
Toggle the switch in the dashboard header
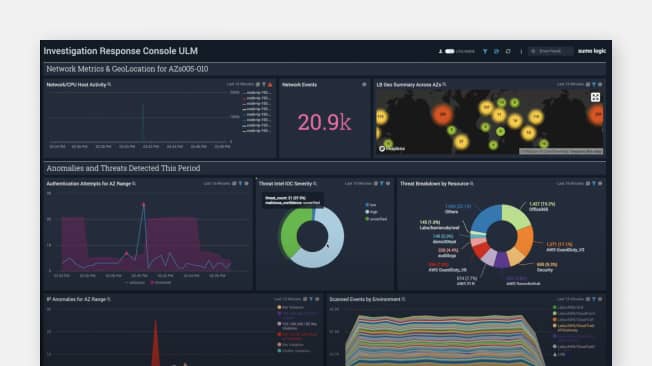449,52
